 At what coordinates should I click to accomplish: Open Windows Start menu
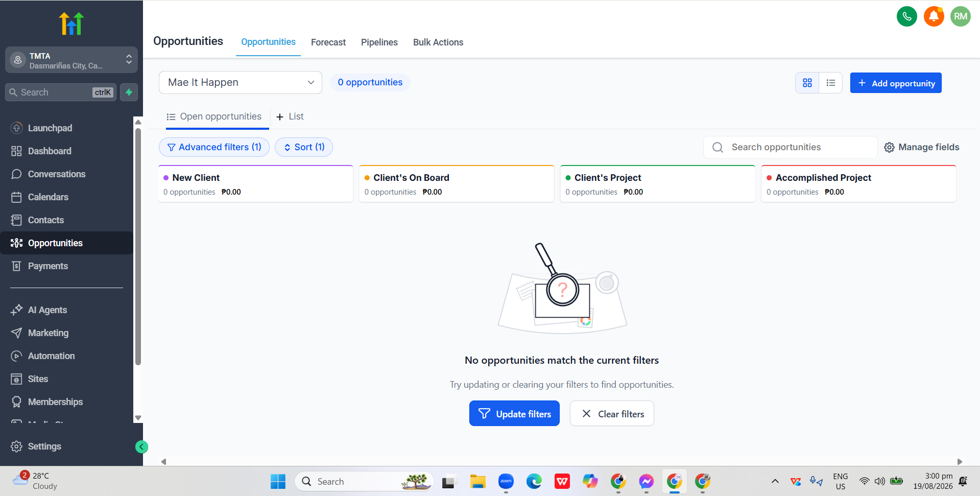pyautogui.click(x=278, y=481)
